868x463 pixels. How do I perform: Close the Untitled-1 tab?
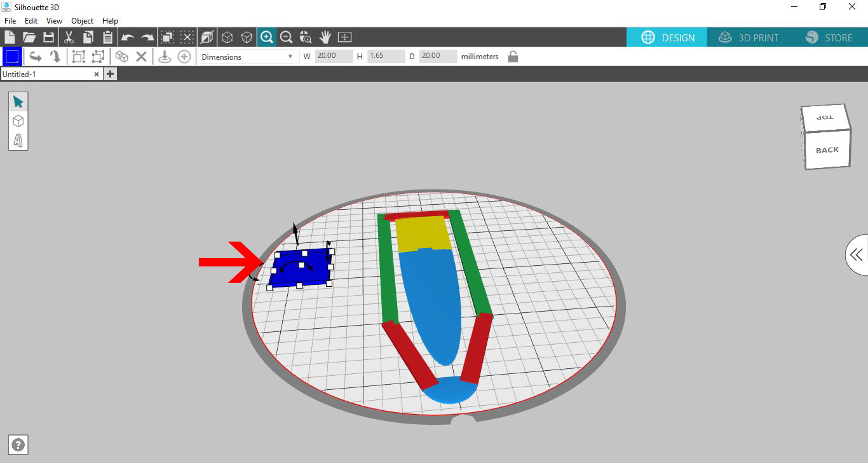click(x=97, y=74)
